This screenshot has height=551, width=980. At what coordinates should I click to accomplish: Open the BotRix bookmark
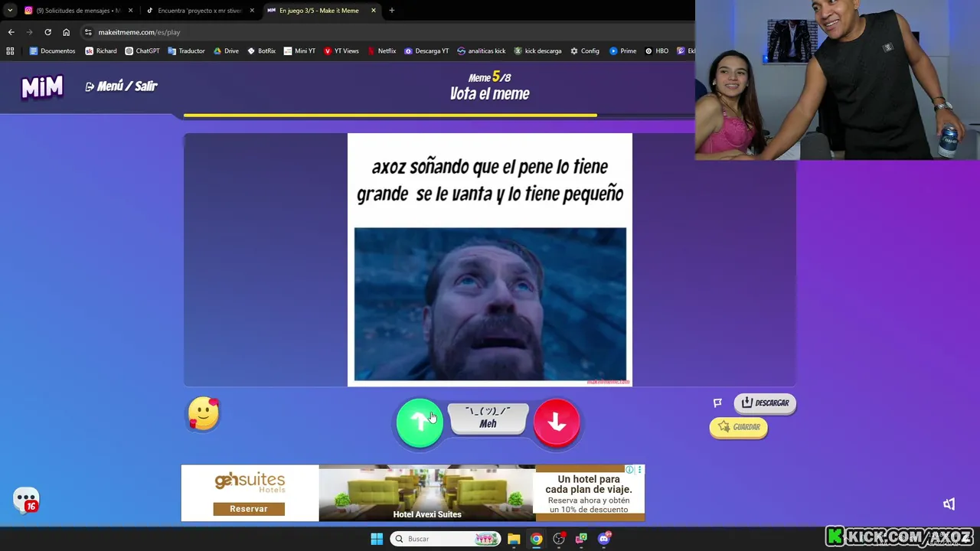pos(261,51)
